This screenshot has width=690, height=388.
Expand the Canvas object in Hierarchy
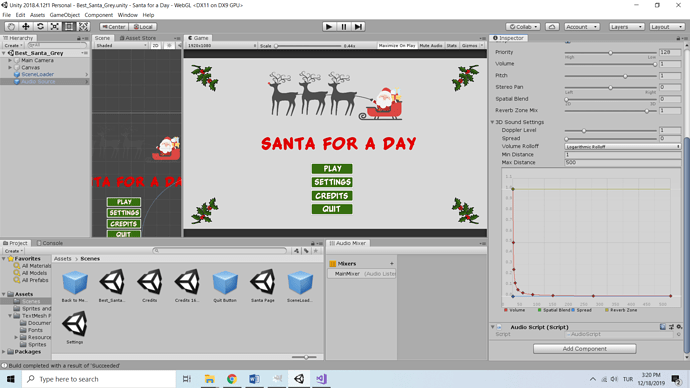(10, 67)
